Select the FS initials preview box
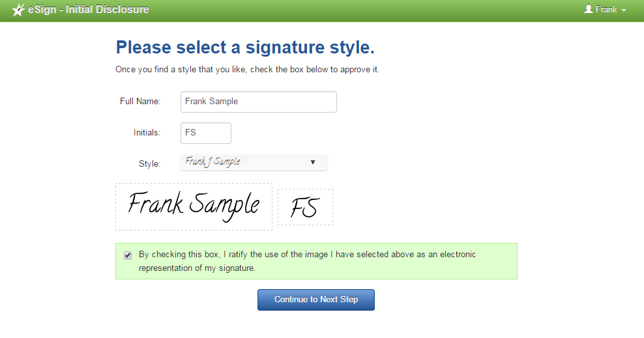Screen dimensions: 644x338 pos(305,207)
